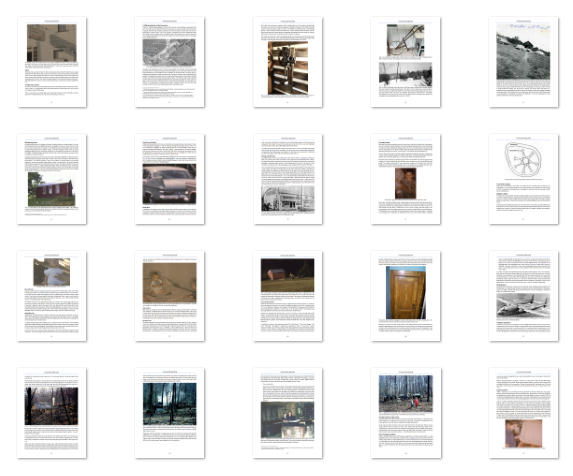Select the page showing the wooden paneled door
This screenshot has height=476, width=573.
pyautogui.click(x=406, y=296)
